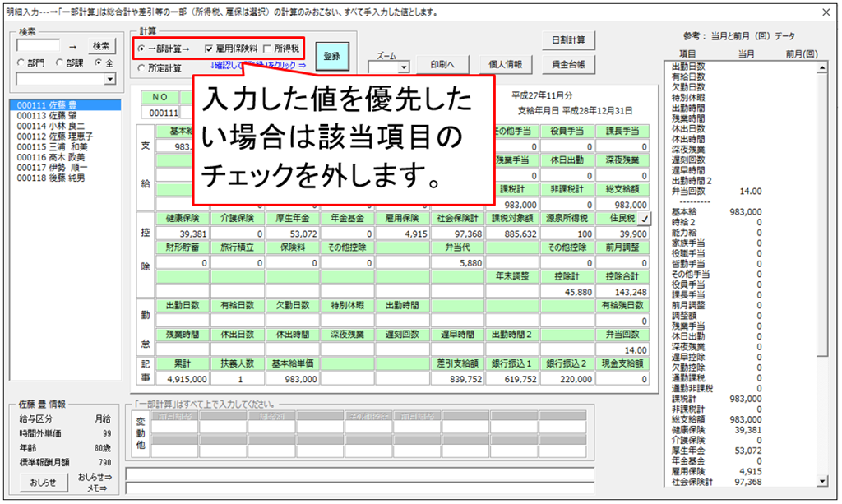Click the 課税対象額 value 885,632
Screen dimensions: 842x504
[x=512, y=234]
